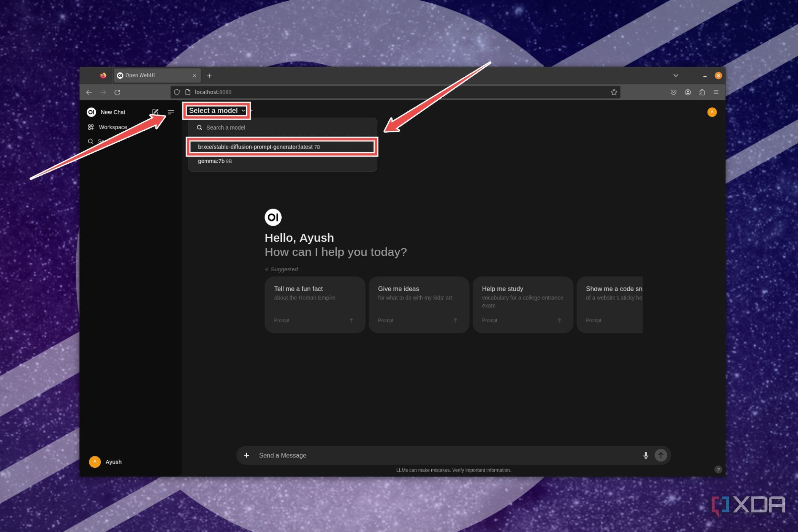The height and width of the screenshot is (532, 798).
Task: Click the shield tracking protection toggle
Action: point(177,92)
